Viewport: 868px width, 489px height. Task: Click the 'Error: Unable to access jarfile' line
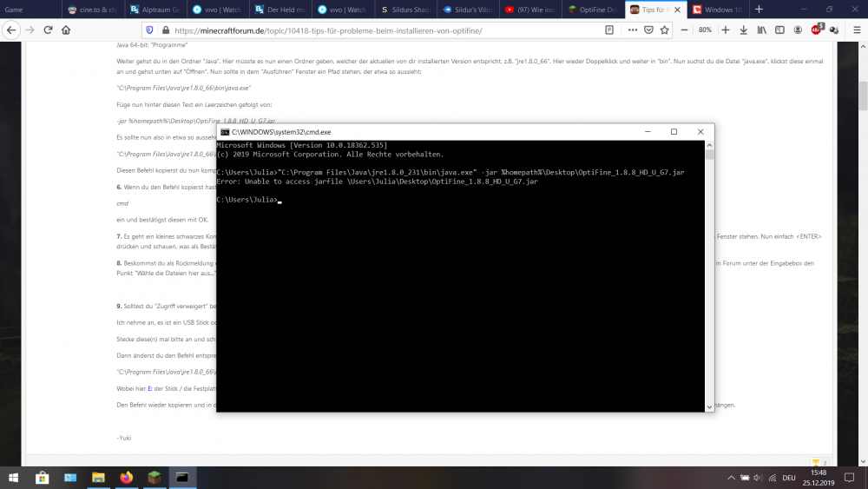pos(377,181)
